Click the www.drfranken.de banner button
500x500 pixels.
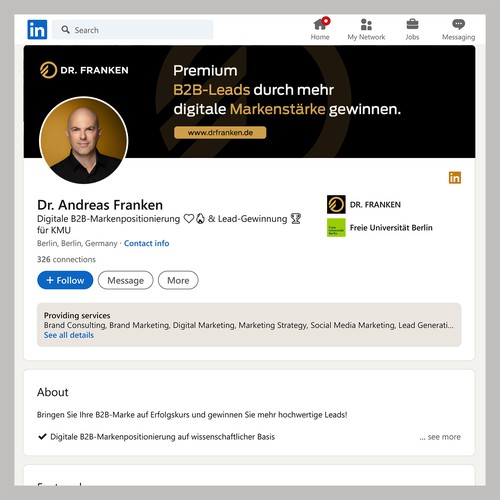[x=220, y=132]
